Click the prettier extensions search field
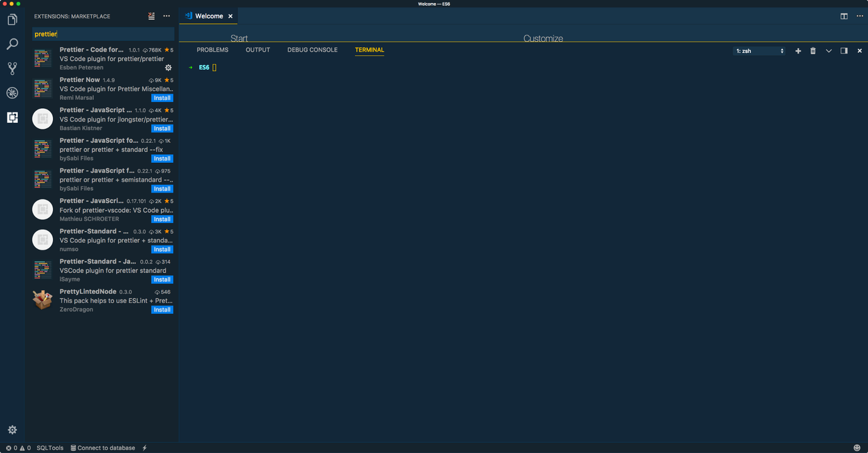The height and width of the screenshot is (453, 868). click(103, 34)
